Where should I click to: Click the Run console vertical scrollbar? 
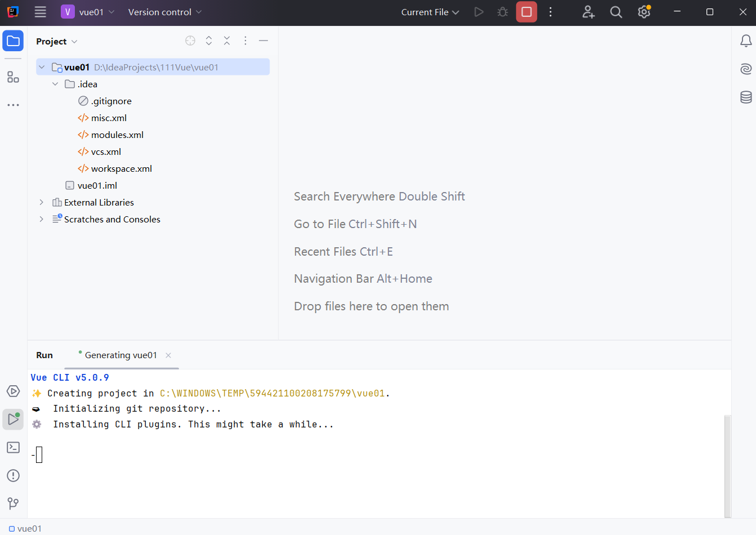point(727,466)
